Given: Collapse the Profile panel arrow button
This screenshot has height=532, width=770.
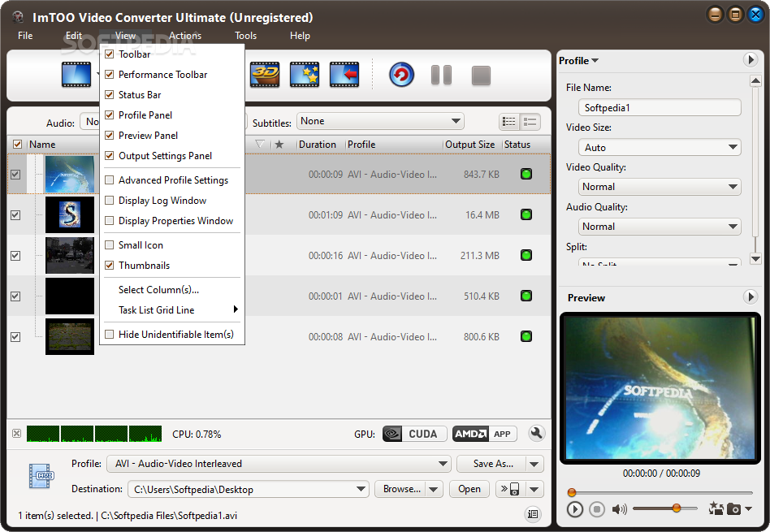Looking at the screenshot, I should pos(750,60).
